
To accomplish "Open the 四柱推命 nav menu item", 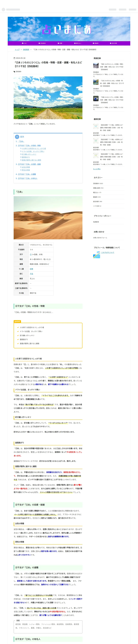I will (42, 43).
